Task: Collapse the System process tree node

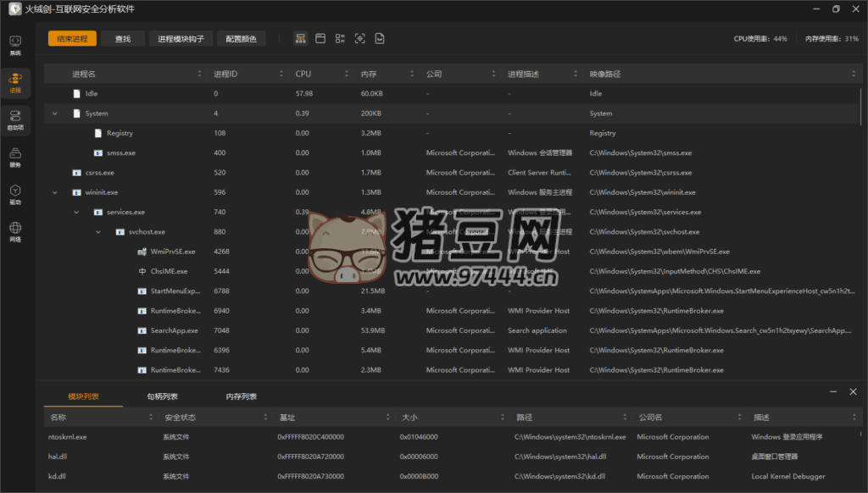Action: (x=55, y=114)
